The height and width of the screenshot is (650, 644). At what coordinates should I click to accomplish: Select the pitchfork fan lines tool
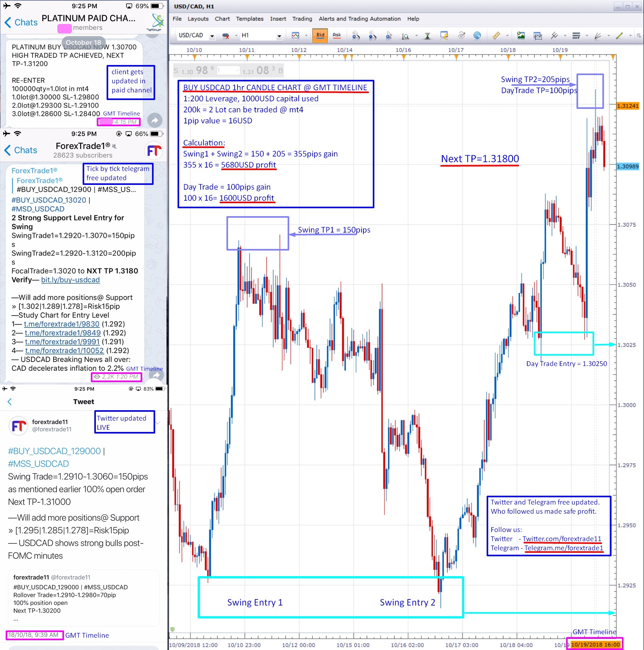coord(598,35)
